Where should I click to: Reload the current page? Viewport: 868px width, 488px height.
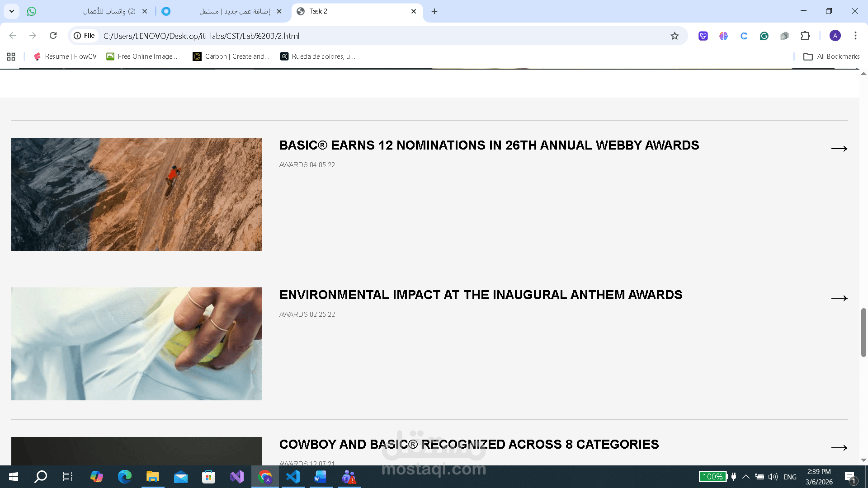[x=53, y=36]
